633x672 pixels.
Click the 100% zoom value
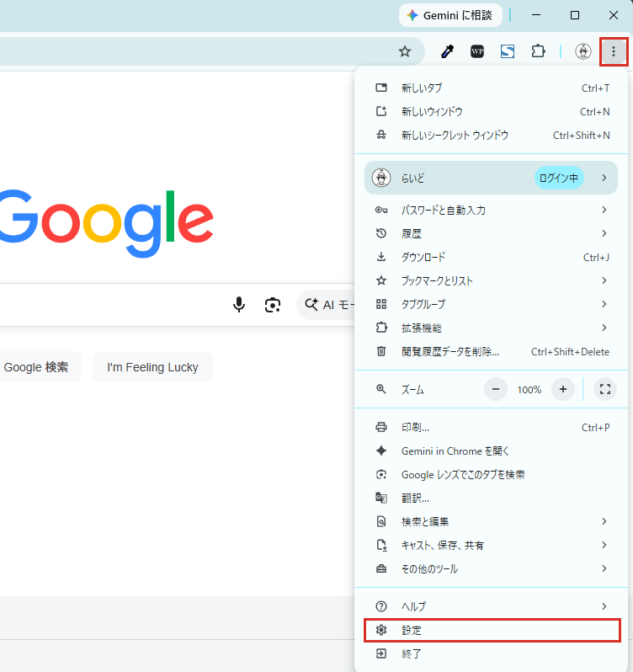(x=529, y=390)
